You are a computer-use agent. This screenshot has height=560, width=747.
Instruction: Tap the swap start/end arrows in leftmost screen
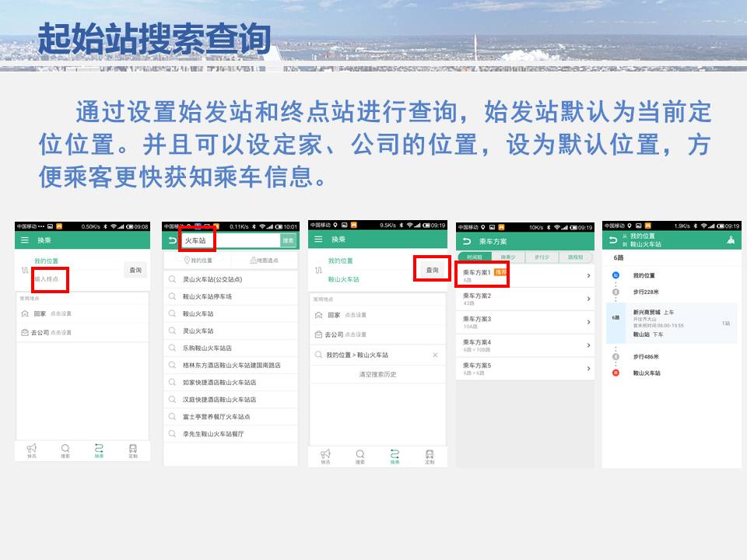(24, 270)
